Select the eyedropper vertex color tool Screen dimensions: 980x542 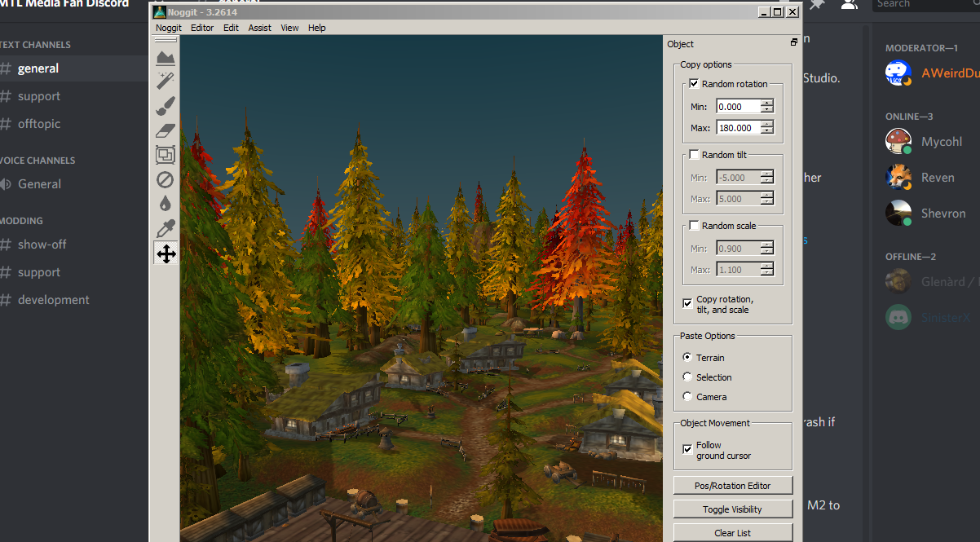166,228
